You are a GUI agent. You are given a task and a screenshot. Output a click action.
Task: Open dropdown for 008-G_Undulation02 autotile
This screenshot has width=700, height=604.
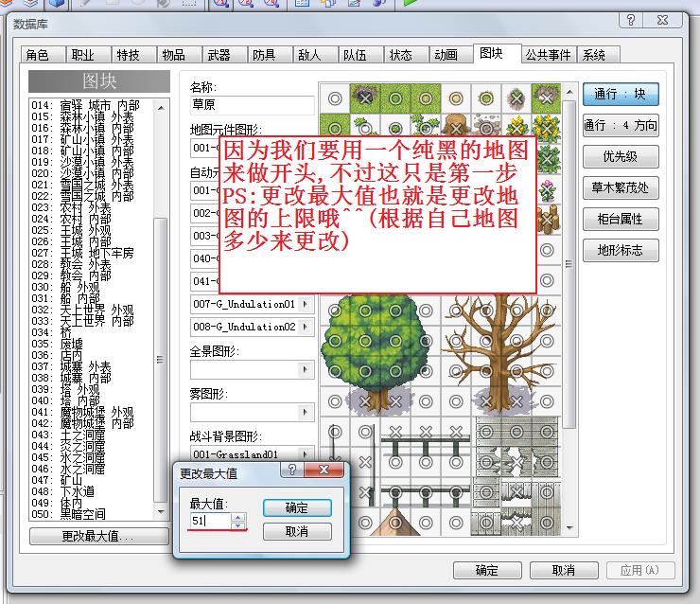[306, 327]
